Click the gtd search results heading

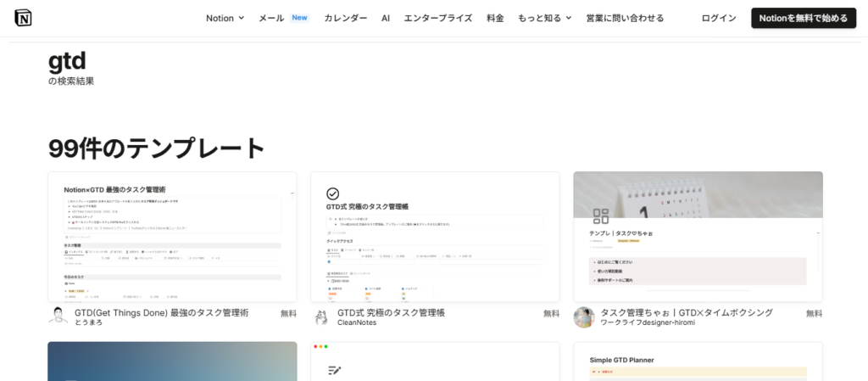click(x=67, y=61)
